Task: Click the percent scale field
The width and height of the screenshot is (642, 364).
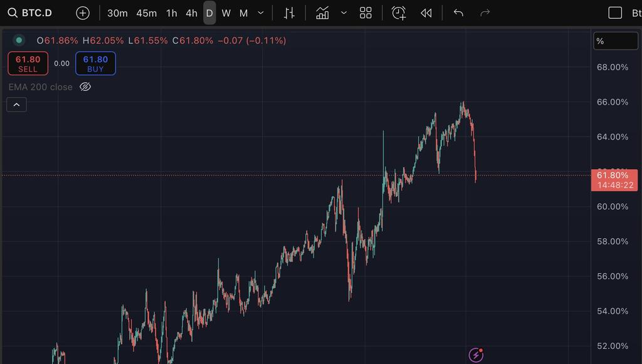Action: point(616,41)
